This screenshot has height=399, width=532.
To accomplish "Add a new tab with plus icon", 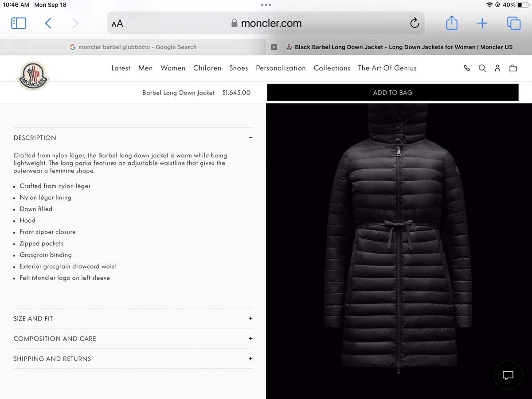I will 482,23.
